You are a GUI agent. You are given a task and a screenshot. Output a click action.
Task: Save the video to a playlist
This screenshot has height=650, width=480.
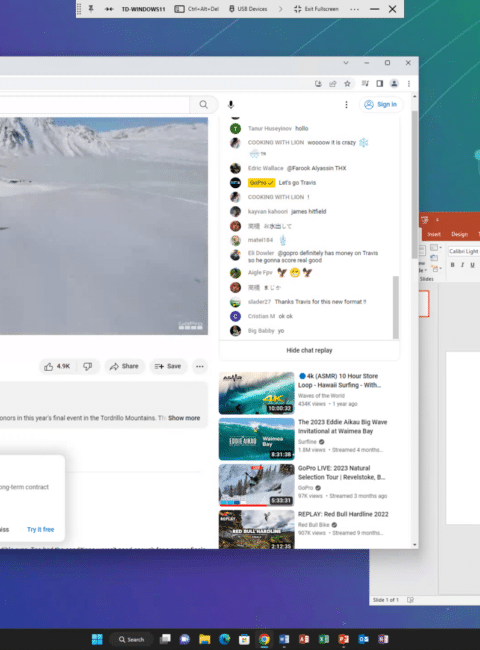[x=168, y=366]
